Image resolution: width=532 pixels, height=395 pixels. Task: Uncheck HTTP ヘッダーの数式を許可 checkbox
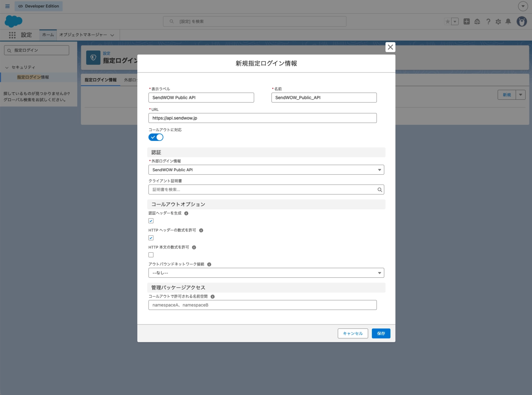[151, 238]
